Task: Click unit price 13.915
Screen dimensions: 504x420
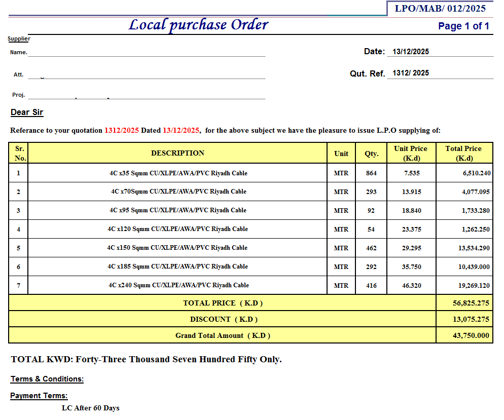Action: 412,192
